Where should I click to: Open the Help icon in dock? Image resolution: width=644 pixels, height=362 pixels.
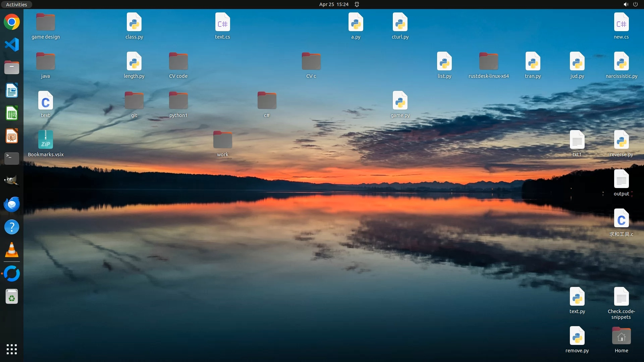coord(12,227)
